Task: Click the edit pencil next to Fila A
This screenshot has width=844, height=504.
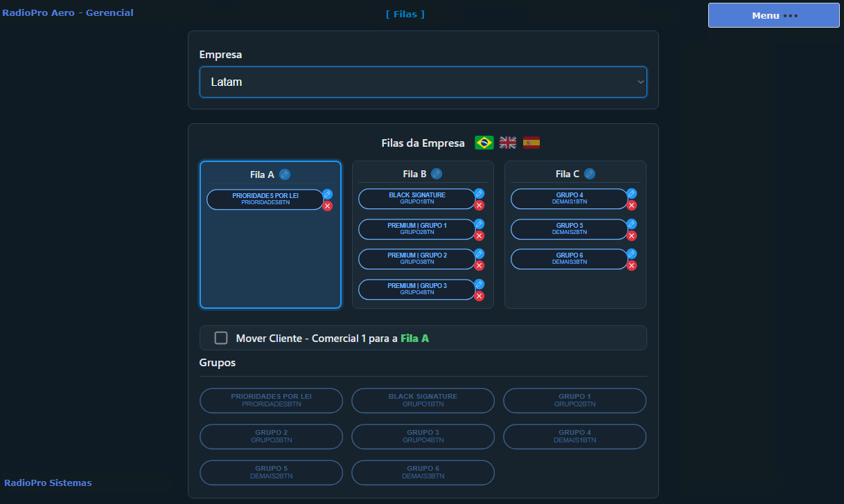Action: coord(285,174)
